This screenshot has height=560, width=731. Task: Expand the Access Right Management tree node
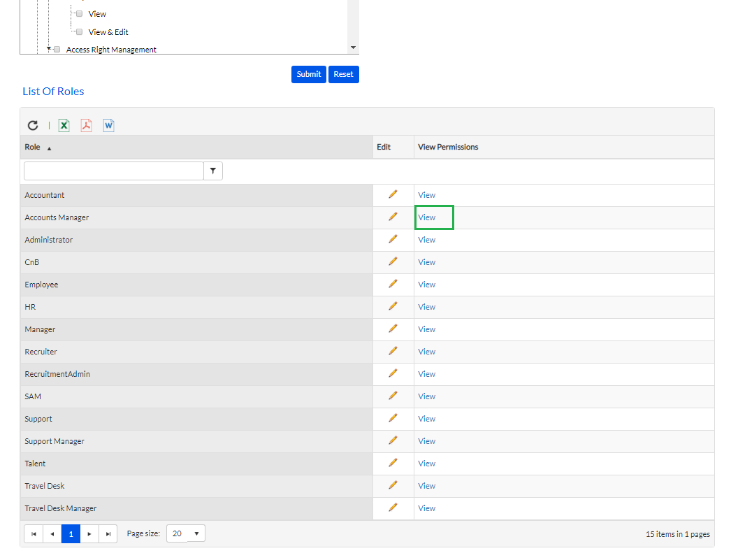[49, 50]
